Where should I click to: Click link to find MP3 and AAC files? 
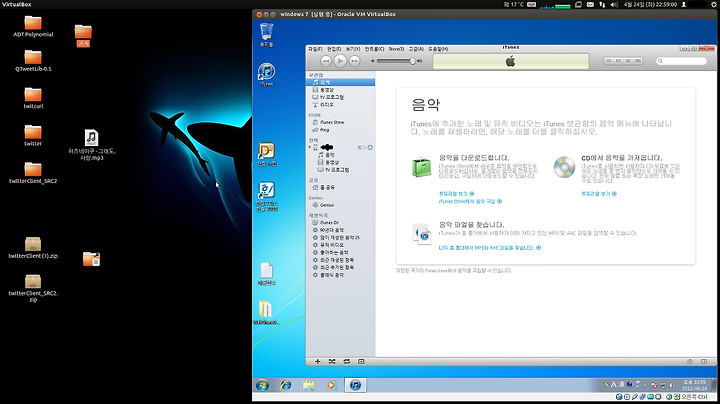pyautogui.click(x=490, y=248)
